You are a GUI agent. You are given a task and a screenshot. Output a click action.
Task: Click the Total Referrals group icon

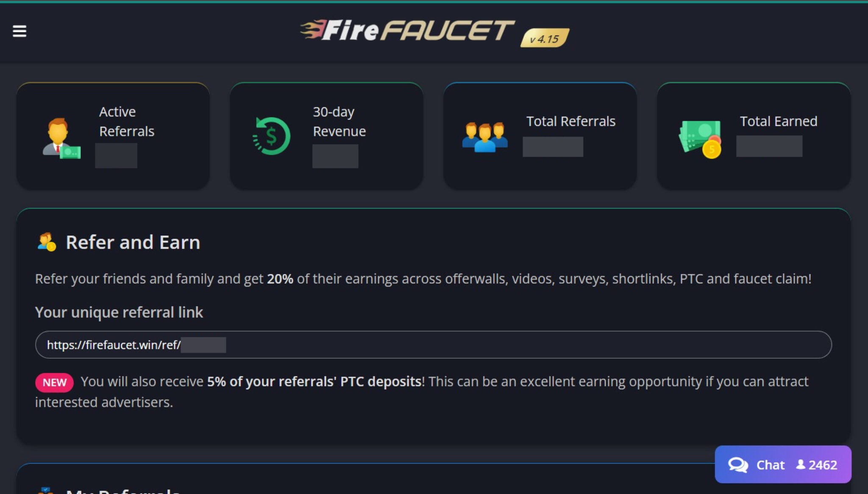tap(484, 136)
